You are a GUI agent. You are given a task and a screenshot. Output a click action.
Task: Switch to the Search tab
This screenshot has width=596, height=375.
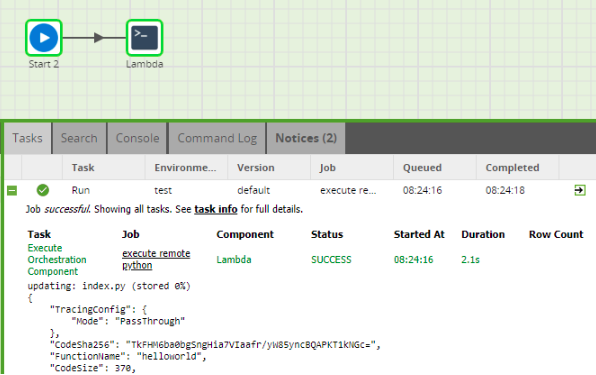click(x=79, y=138)
